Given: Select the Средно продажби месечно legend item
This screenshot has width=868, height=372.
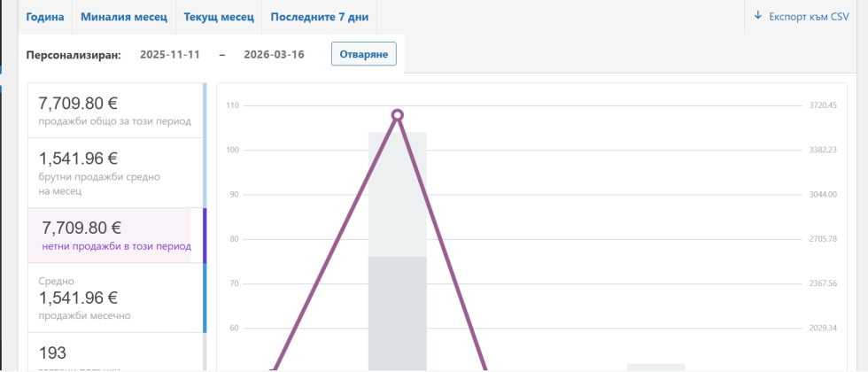Looking at the screenshot, I should click(x=115, y=298).
